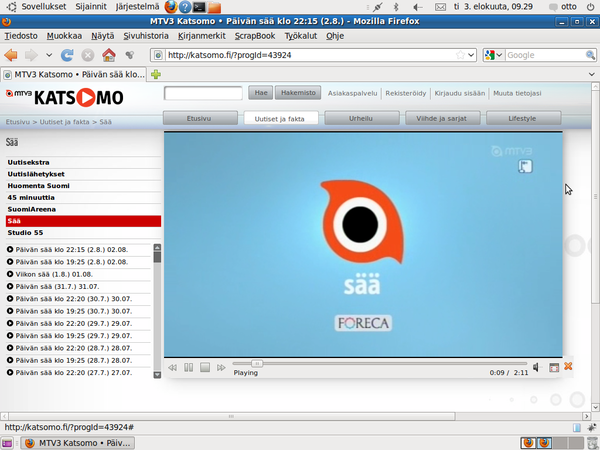
Task: Open a new tab with the green plus
Action: (156, 75)
